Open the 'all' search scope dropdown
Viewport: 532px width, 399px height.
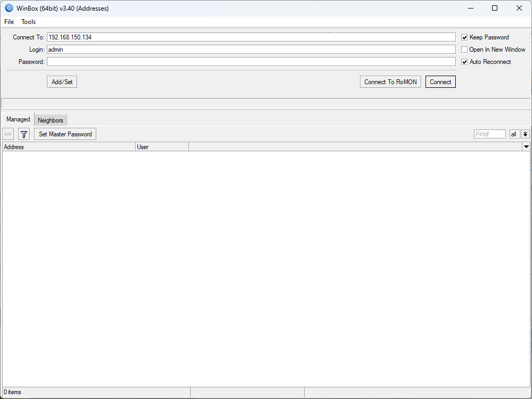[x=514, y=134]
